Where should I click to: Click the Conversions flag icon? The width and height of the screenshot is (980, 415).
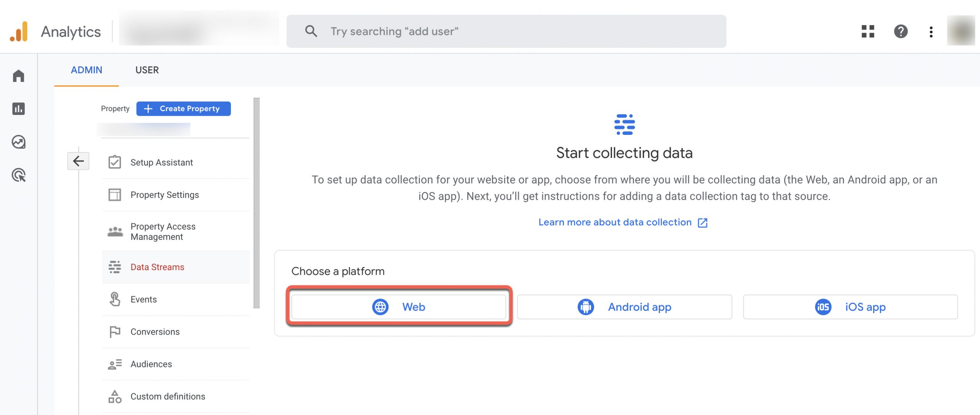114,332
